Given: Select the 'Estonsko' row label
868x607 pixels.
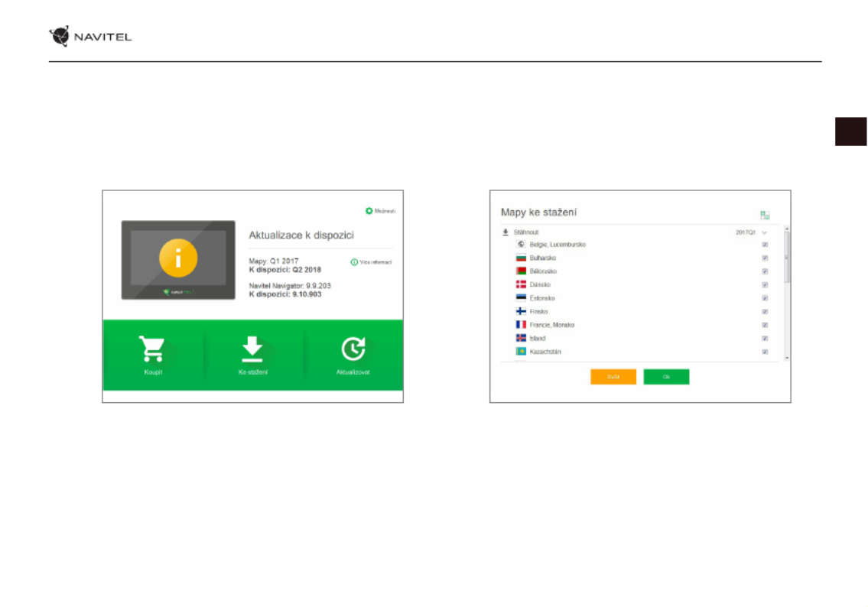Looking at the screenshot, I should pyautogui.click(x=542, y=298).
